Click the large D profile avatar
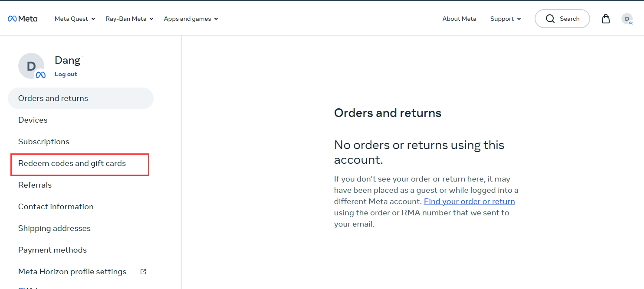The image size is (644, 289). [31, 66]
